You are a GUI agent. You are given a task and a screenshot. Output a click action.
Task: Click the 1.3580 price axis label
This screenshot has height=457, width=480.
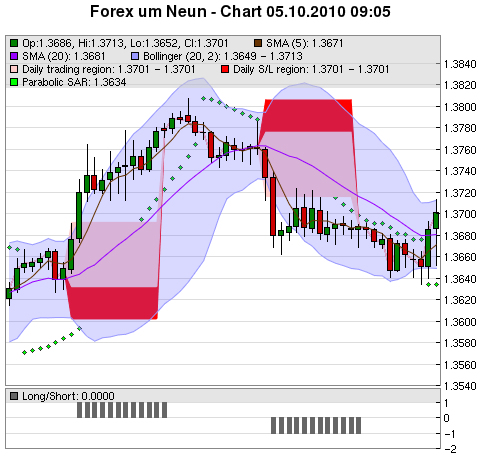click(460, 343)
